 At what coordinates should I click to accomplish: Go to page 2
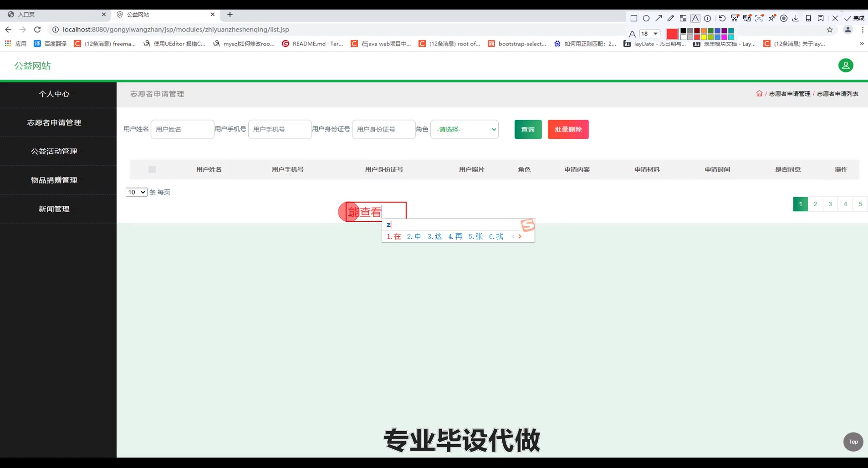[x=815, y=204]
